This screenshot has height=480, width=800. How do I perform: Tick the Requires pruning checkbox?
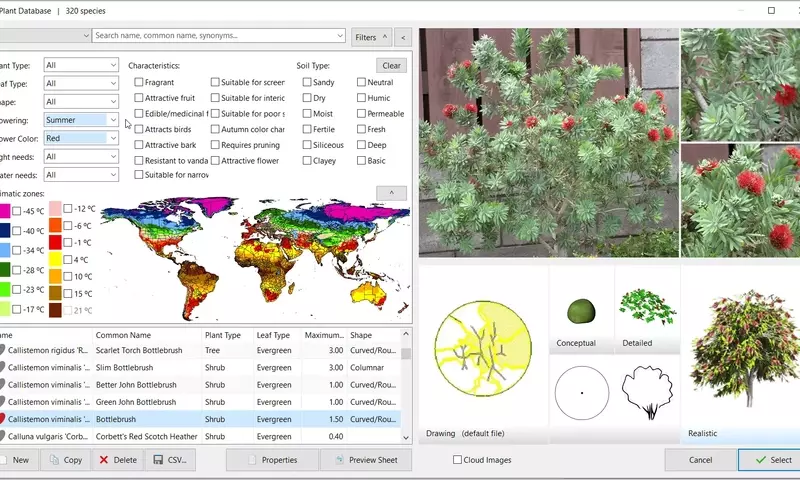(x=215, y=145)
